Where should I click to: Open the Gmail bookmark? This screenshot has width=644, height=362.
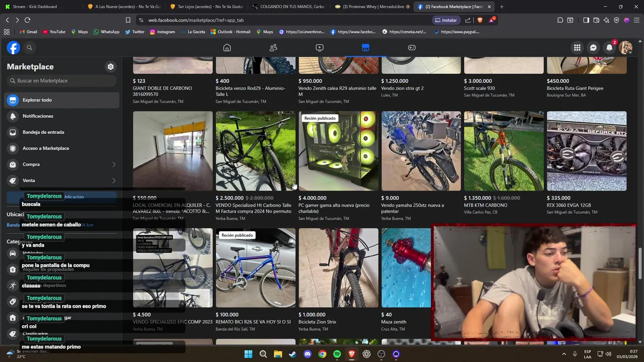coord(28,32)
